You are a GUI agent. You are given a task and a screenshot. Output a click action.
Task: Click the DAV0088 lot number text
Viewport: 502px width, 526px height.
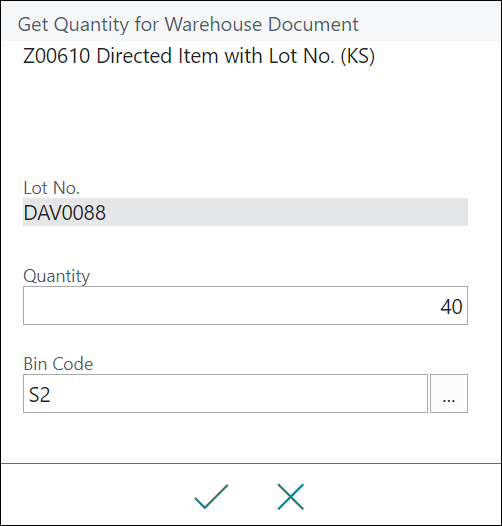(64, 213)
